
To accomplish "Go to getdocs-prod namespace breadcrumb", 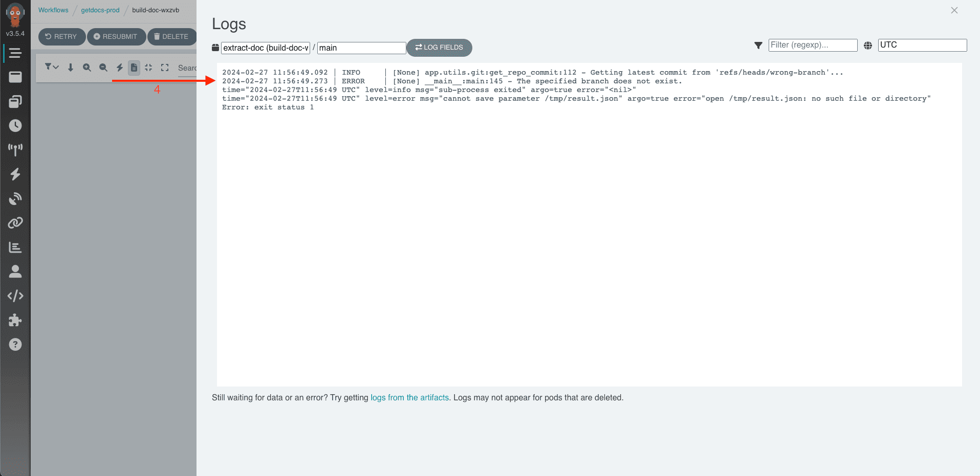I will [x=100, y=10].
